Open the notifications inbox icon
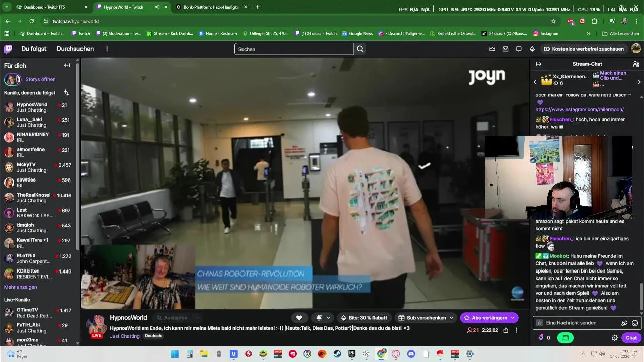The width and height of the screenshot is (644, 362). (505, 49)
